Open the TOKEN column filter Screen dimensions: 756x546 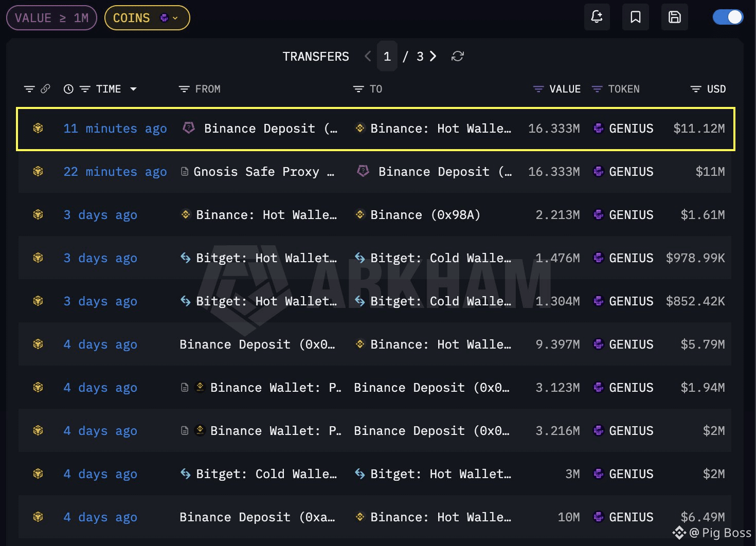597,89
